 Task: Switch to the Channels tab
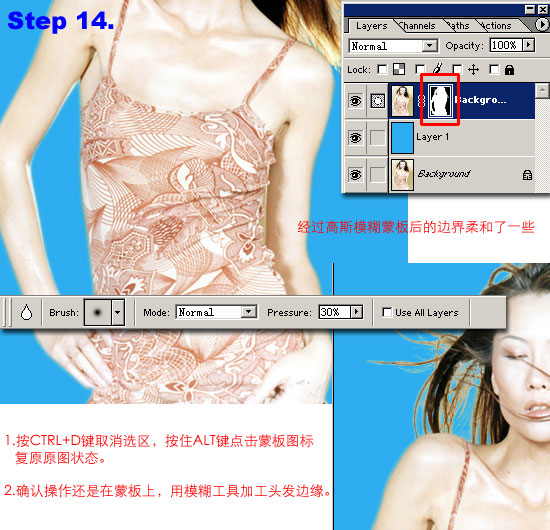click(x=417, y=26)
